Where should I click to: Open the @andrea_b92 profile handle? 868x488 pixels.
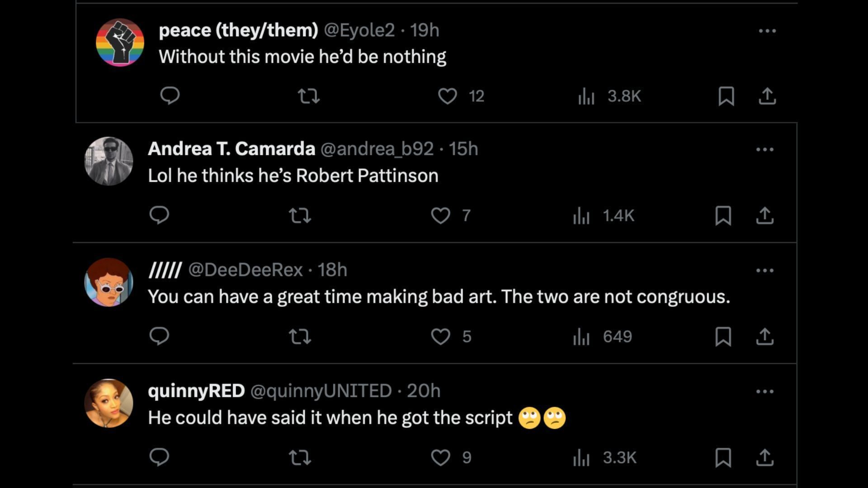pos(377,149)
